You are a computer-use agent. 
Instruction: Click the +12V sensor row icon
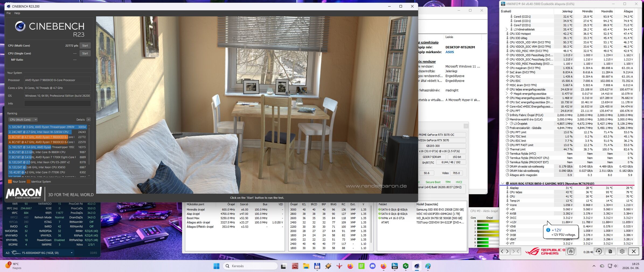(507, 222)
